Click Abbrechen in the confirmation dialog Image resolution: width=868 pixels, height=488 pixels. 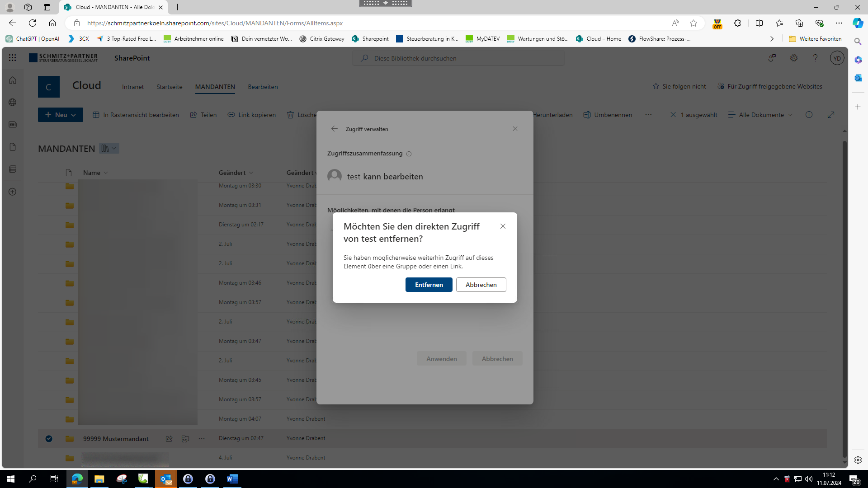pyautogui.click(x=481, y=285)
